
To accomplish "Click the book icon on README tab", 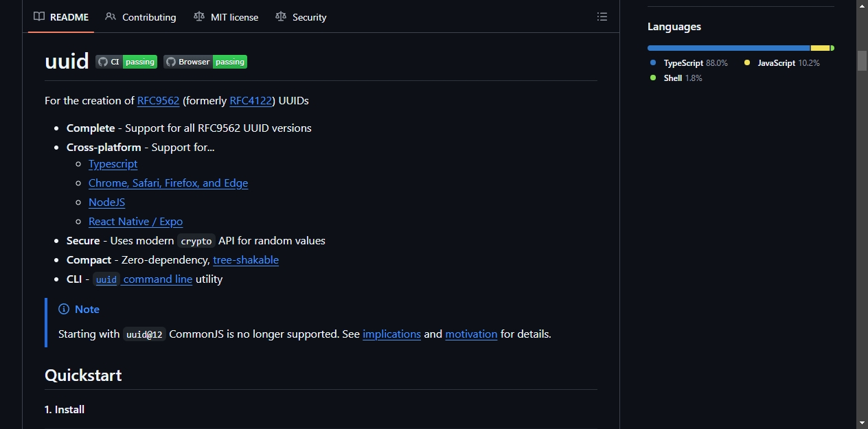I will click(x=39, y=16).
